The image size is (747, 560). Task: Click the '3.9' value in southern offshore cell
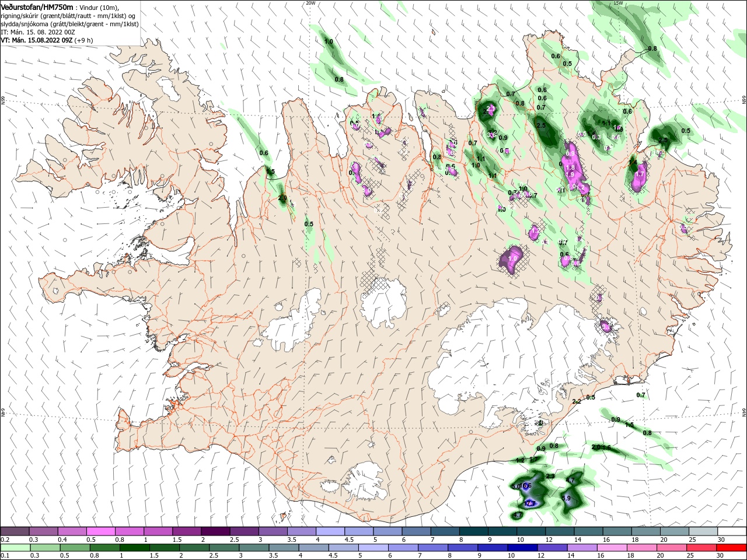click(x=566, y=498)
